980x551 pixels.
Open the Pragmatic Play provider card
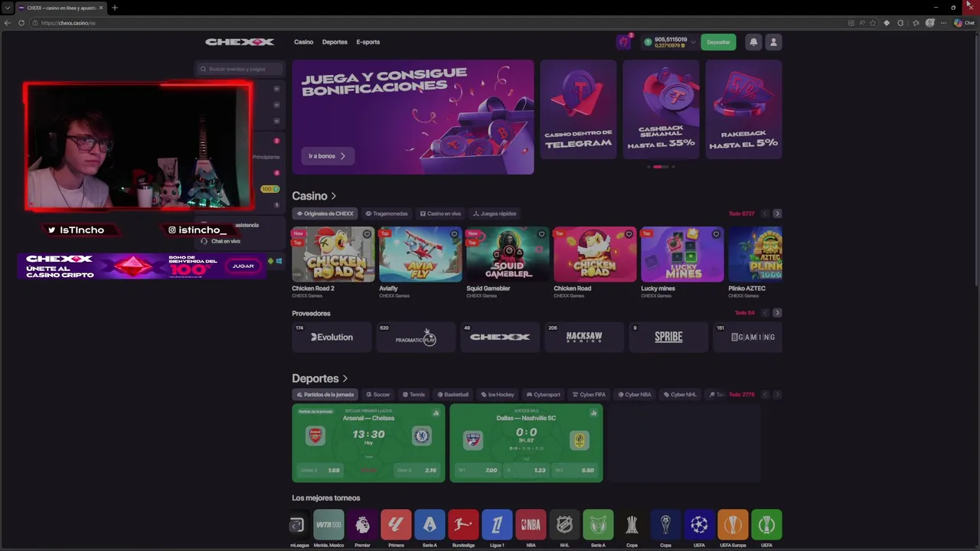(x=416, y=337)
